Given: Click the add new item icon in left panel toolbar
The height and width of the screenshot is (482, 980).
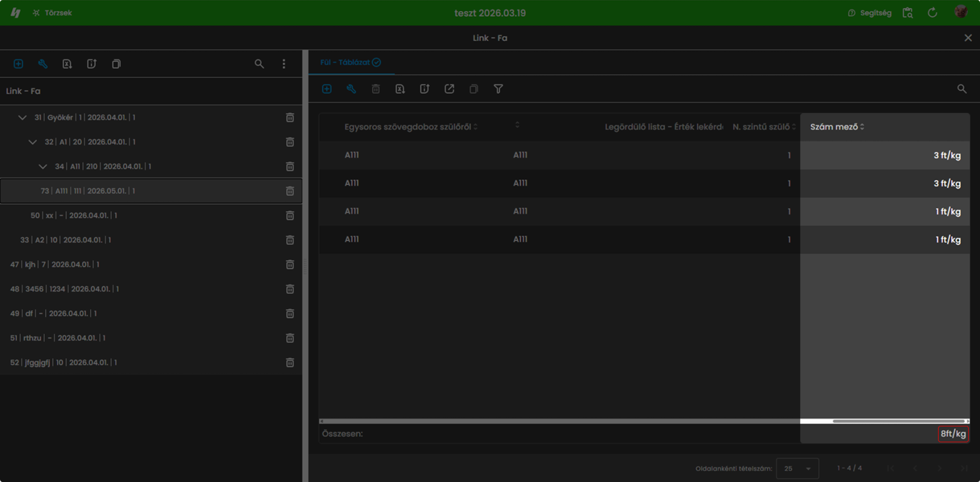Looking at the screenshot, I should tap(18, 64).
